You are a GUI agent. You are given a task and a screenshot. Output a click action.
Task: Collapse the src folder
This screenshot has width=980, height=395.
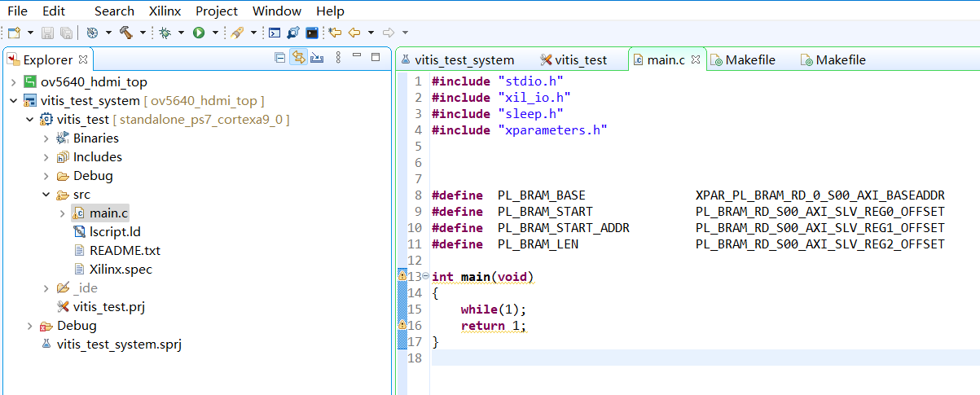(x=46, y=195)
